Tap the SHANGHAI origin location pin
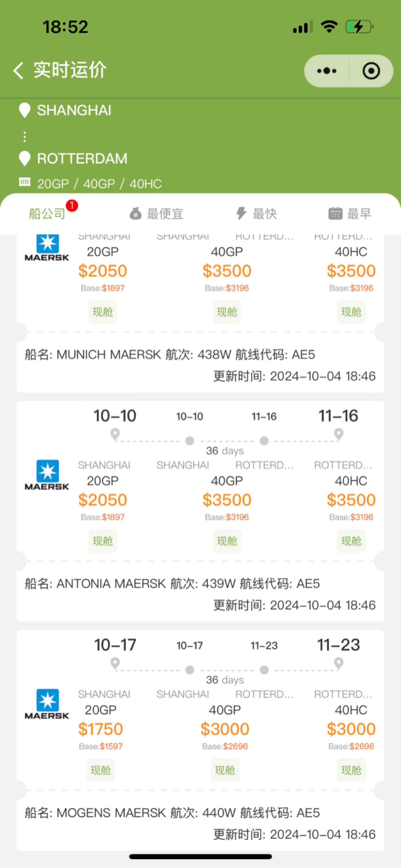 coord(24,110)
